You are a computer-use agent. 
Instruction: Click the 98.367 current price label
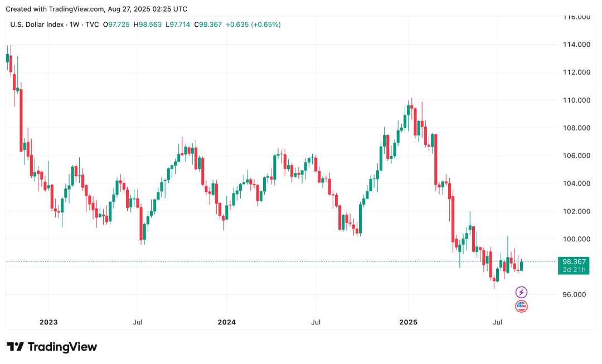(574, 261)
